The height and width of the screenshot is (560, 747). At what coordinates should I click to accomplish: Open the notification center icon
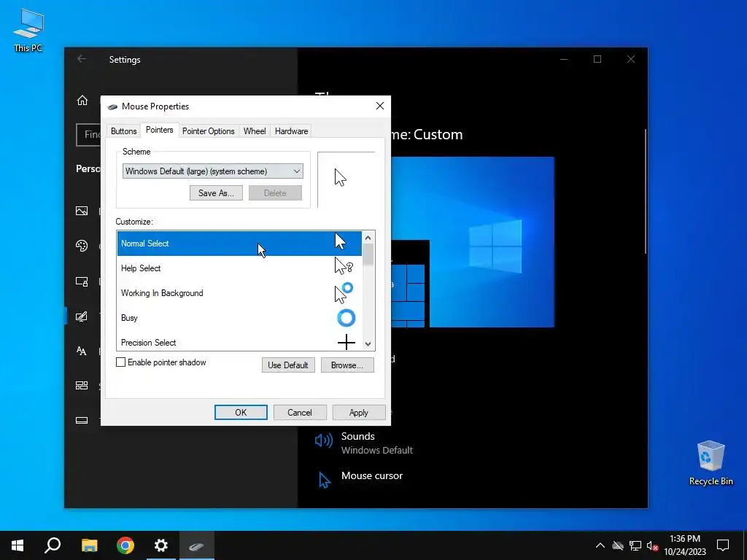(723, 545)
